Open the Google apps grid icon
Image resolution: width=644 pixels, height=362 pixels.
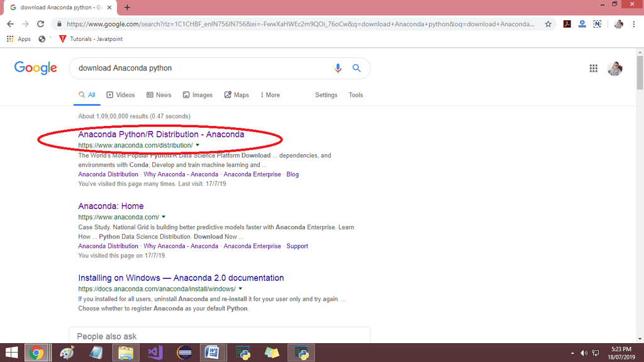(594, 68)
